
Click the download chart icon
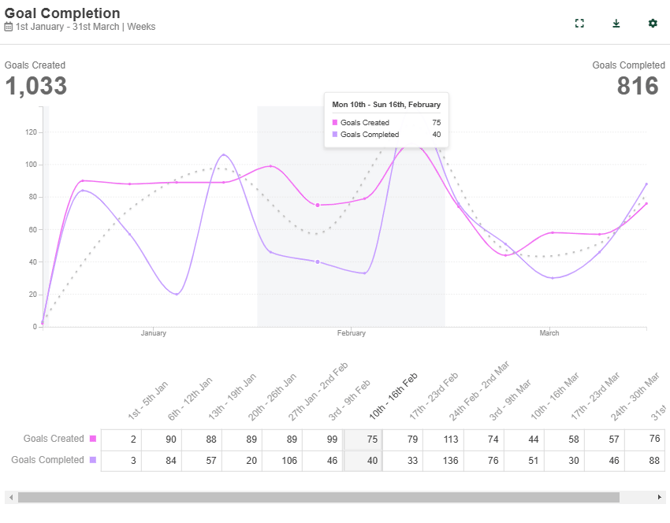pyautogui.click(x=616, y=23)
